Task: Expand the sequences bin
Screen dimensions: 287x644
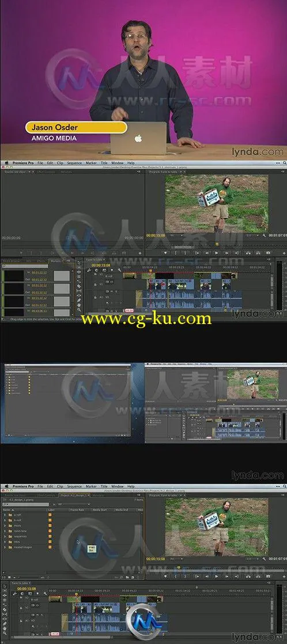Action: click(5, 536)
